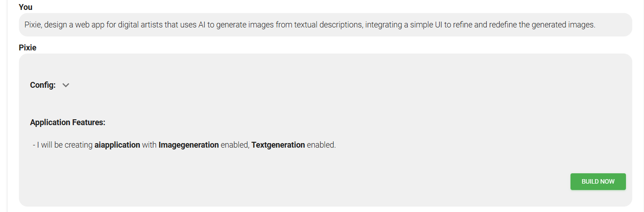The width and height of the screenshot is (644, 212).
Task: Click 'Pixie,' at start of user message
Action: click(34, 25)
